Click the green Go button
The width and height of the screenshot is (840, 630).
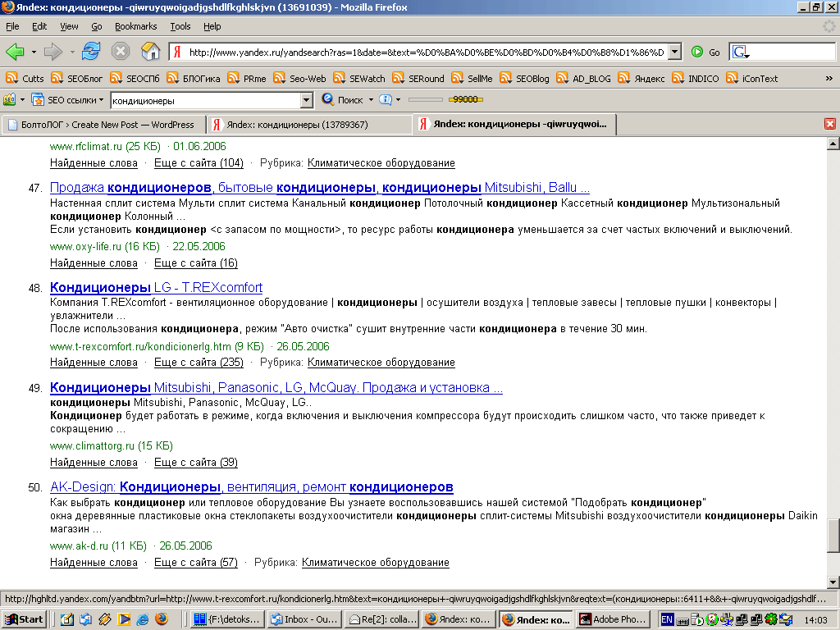point(705,52)
